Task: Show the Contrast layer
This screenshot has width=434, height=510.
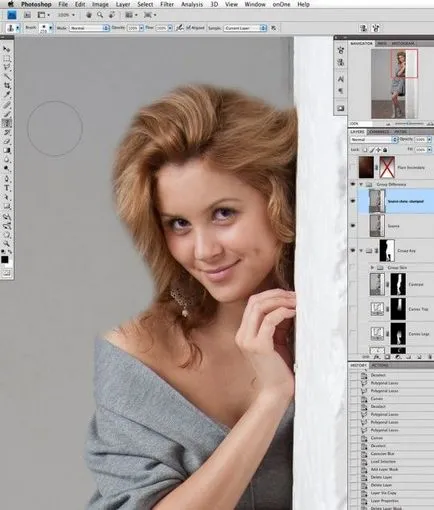Action: point(353,284)
